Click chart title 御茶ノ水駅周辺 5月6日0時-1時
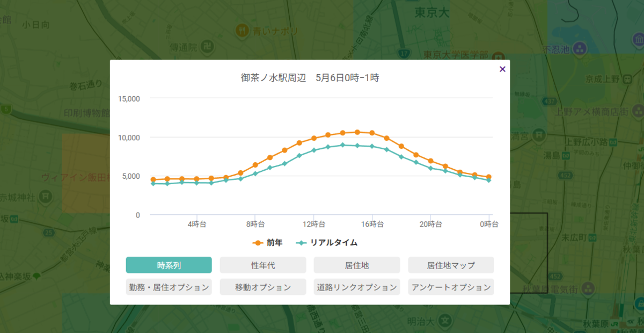This screenshot has height=333, width=644. pyautogui.click(x=310, y=78)
